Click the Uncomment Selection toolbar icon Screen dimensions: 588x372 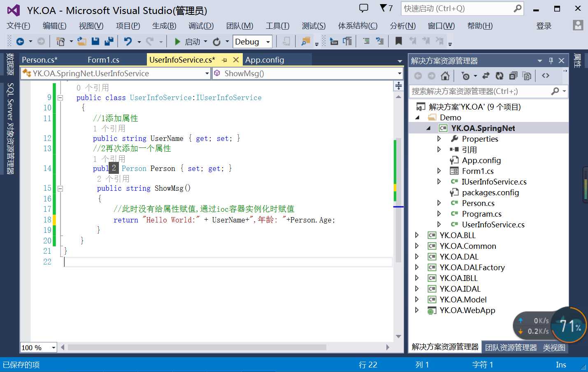click(380, 41)
